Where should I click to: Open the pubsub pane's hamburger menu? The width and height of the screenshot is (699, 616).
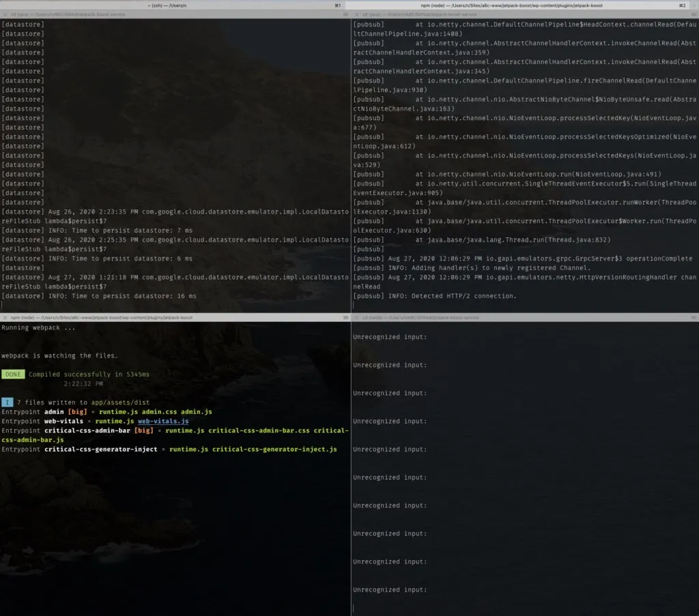click(x=694, y=15)
